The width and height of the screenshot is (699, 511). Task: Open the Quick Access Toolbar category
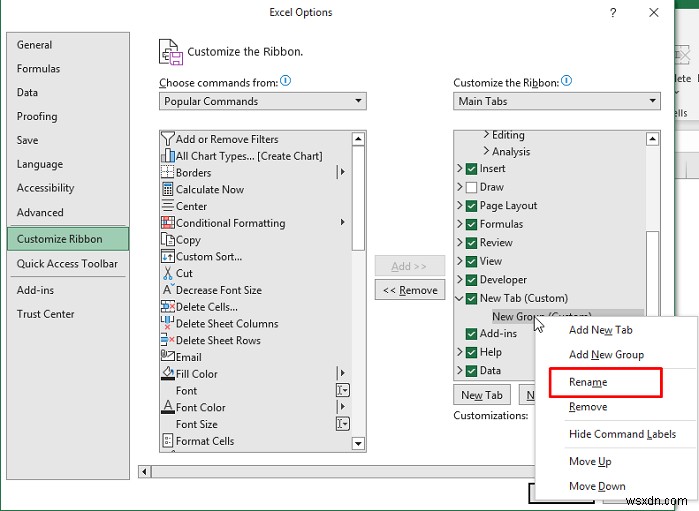tap(68, 264)
